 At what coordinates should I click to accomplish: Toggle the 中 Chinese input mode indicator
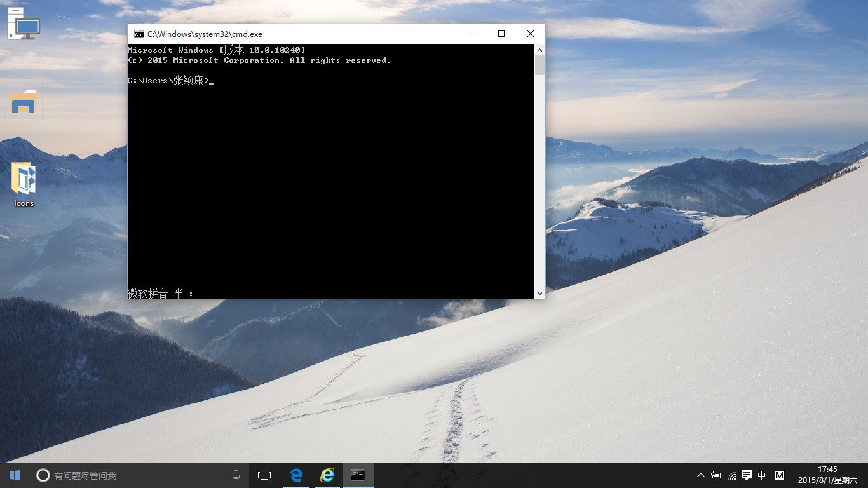click(762, 475)
